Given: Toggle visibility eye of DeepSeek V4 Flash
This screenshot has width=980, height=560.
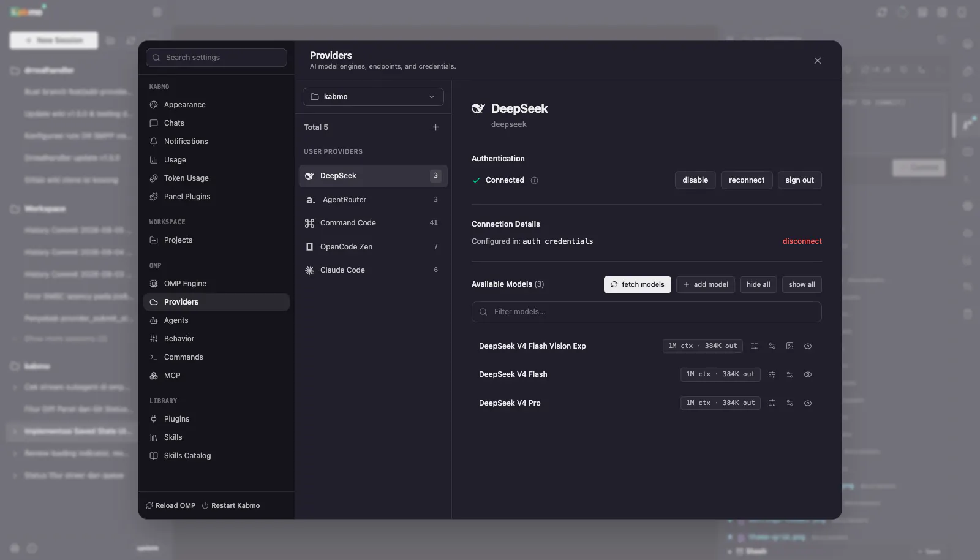Looking at the screenshot, I should point(808,374).
